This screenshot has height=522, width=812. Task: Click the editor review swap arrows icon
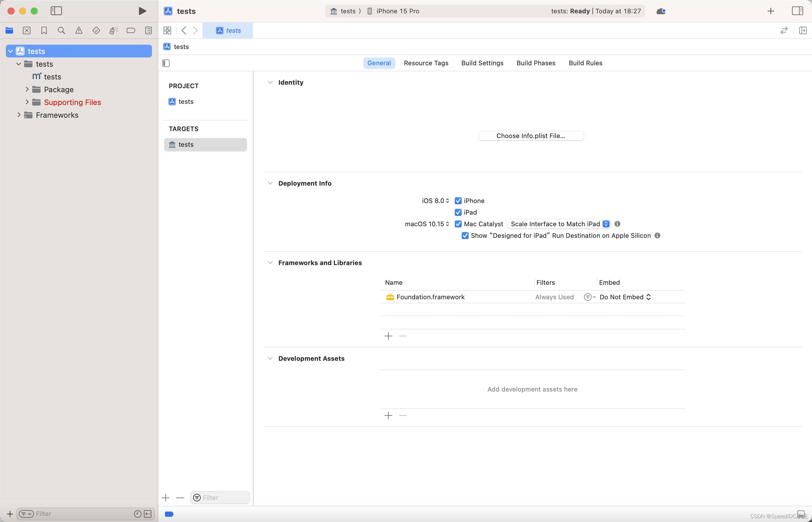784,30
